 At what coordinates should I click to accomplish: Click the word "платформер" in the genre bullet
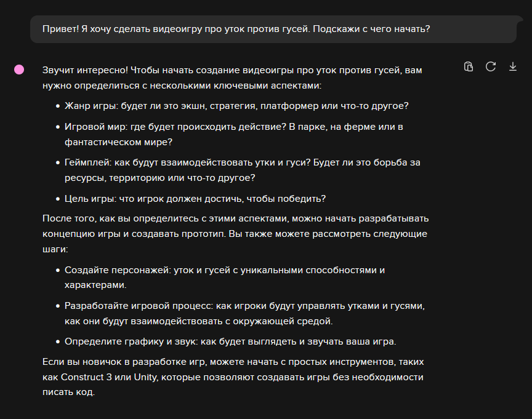point(286,106)
